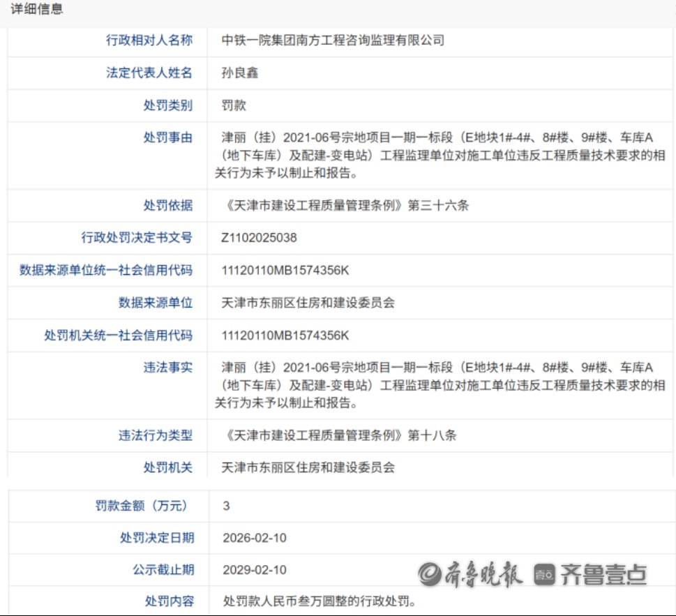Click the 处罚机关 field label
Viewport: 676px width, 616px height.
[172, 467]
